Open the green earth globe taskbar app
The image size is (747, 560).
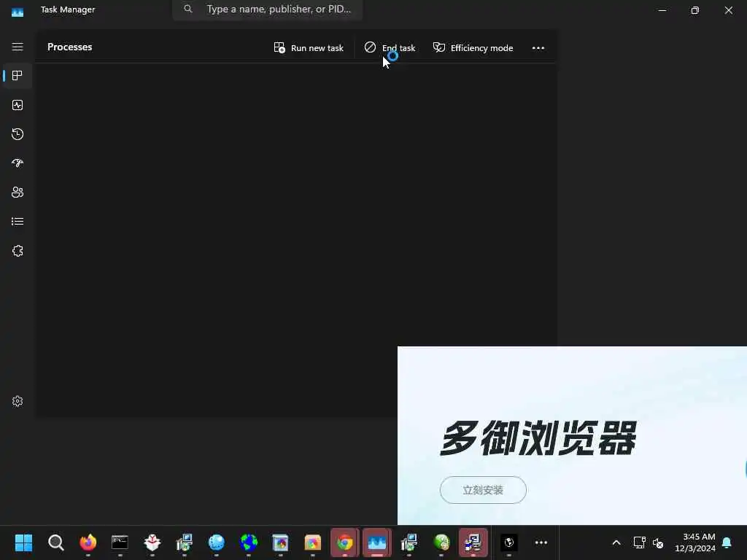coord(249,542)
